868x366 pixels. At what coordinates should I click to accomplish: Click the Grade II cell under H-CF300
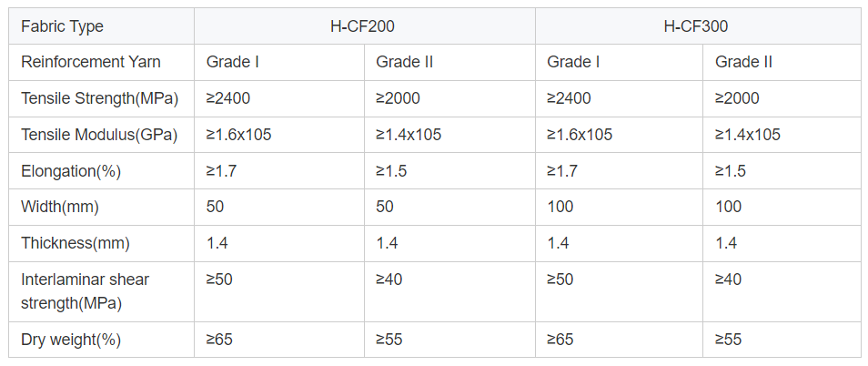coord(743,62)
